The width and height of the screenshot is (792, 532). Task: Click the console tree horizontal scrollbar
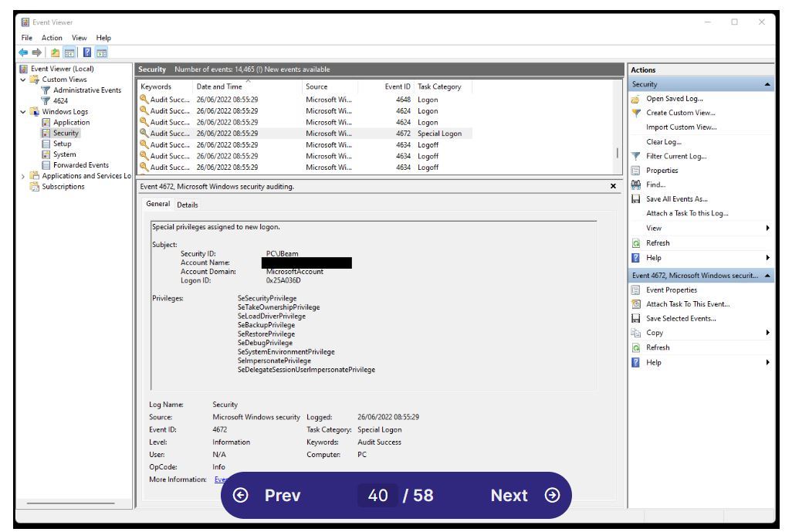[x=71, y=503]
